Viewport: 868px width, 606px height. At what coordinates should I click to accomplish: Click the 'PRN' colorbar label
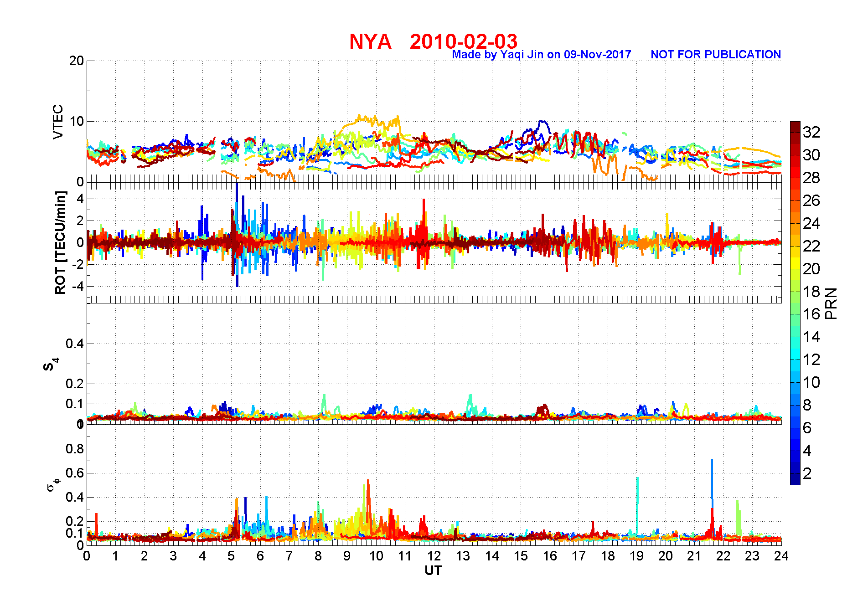[x=831, y=303]
